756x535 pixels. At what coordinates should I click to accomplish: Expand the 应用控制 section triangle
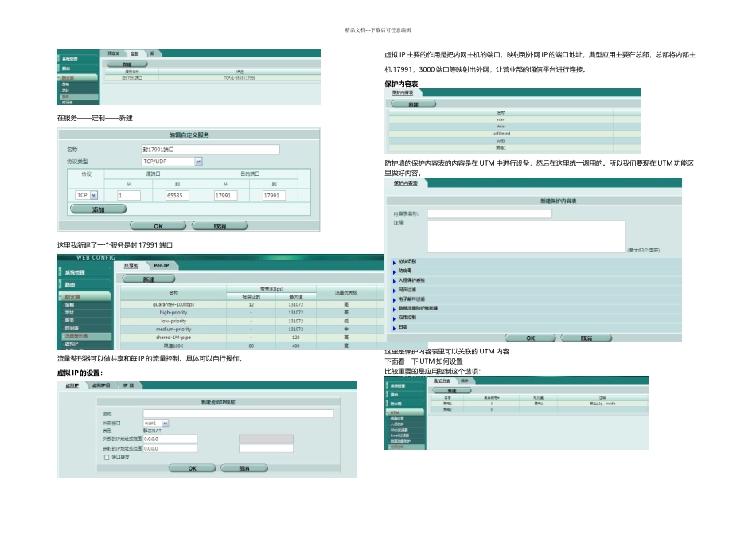[x=394, y=319]
